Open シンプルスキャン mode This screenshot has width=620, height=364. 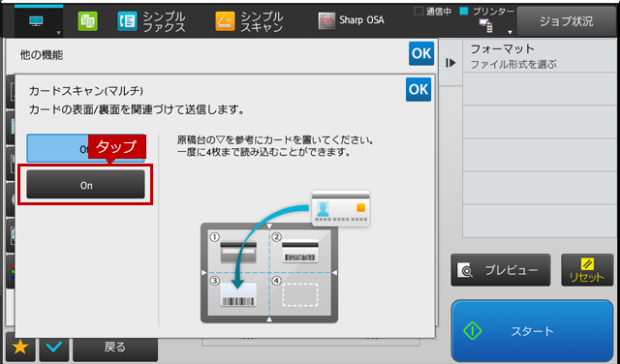[249, 21]
